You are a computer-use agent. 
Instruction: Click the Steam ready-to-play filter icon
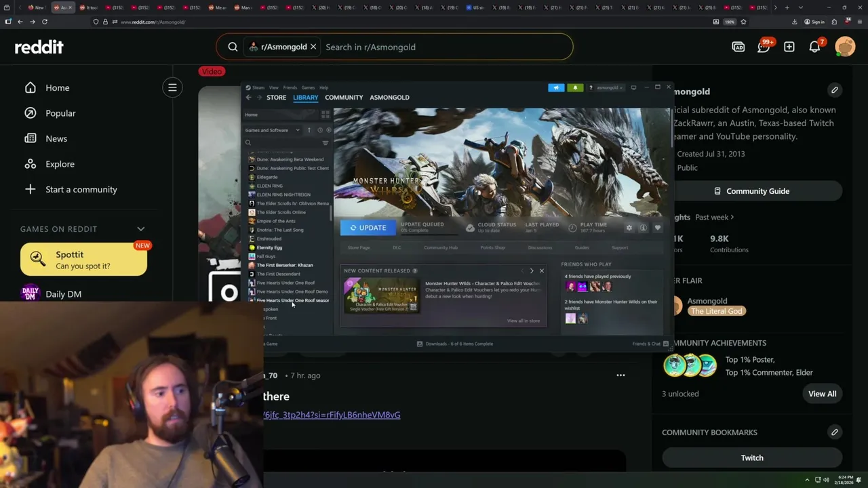tap(329, 130)
